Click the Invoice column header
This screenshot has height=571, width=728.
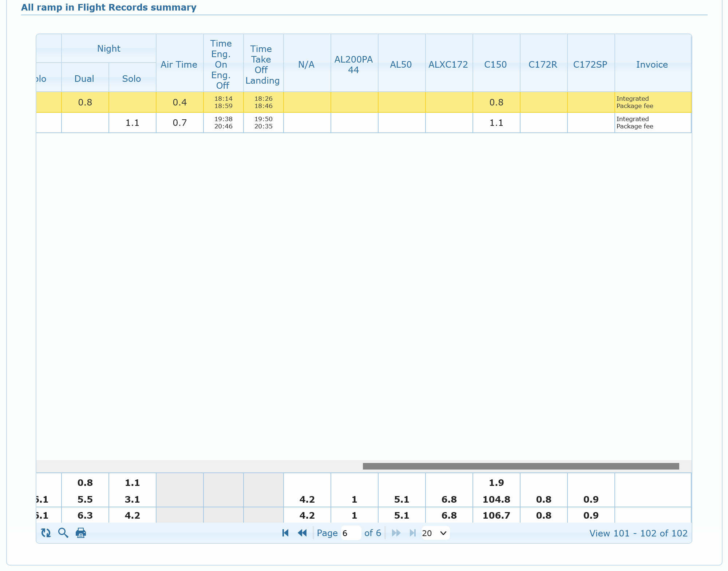click(x=652, y=64)
